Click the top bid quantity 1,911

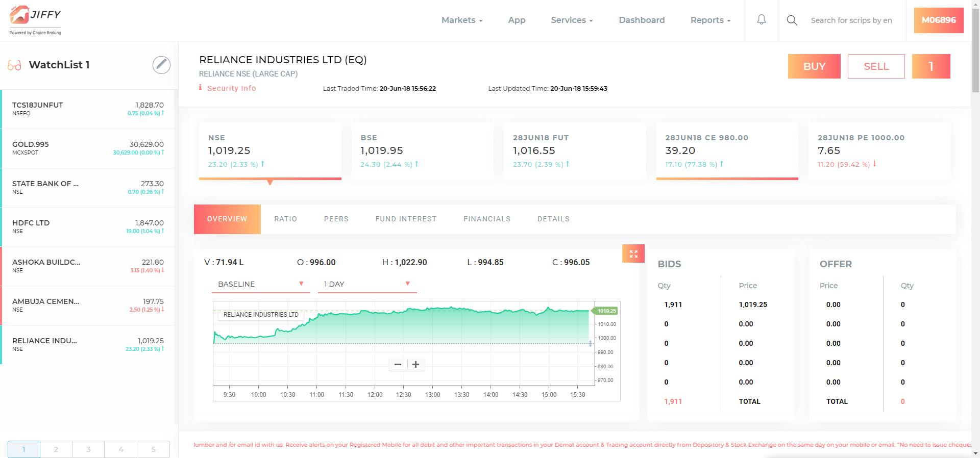[673, 304]
